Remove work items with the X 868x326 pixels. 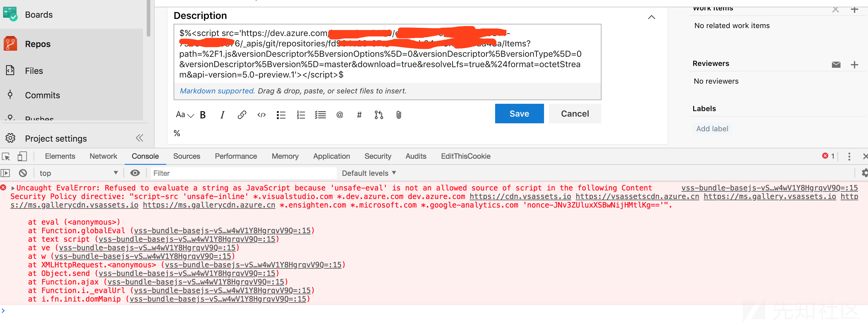coord(836,9)
